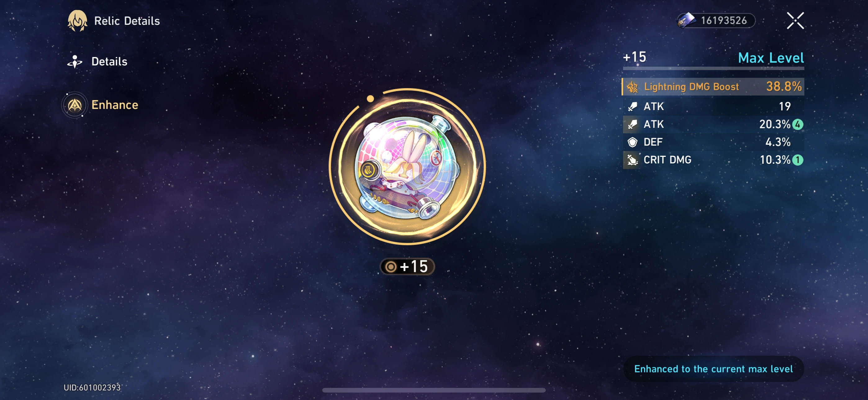Tap the flat ATK sword icon
The image size is (868, 400).
(632, 106)
